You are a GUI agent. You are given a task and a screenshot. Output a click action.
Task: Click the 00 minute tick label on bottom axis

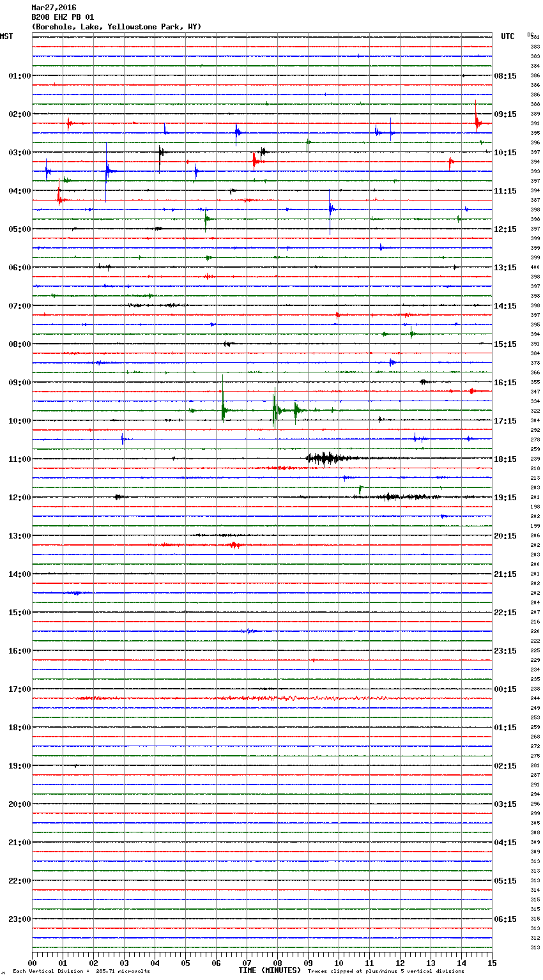click(x=32, y=963)
